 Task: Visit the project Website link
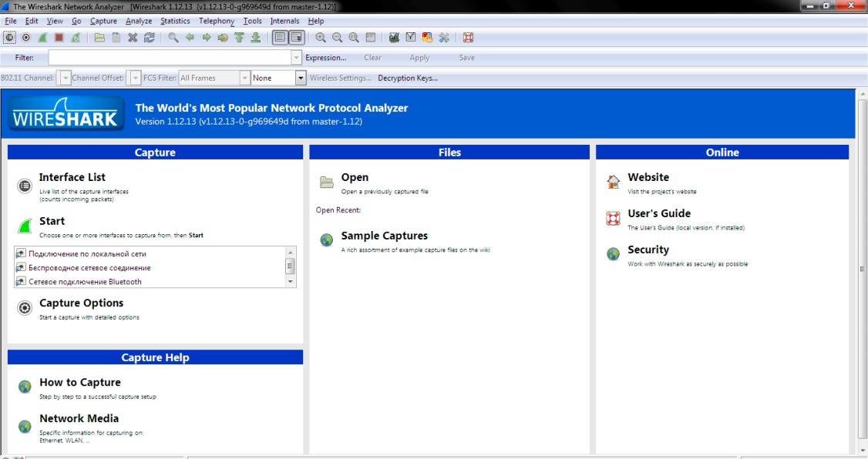648,178
